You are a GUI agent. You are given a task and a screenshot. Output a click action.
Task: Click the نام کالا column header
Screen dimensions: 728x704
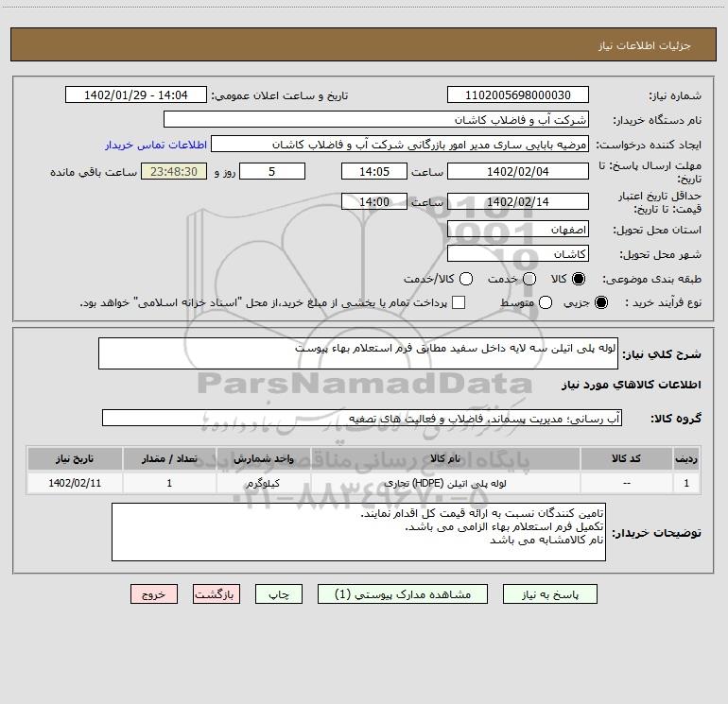click(x=445, y=458)
